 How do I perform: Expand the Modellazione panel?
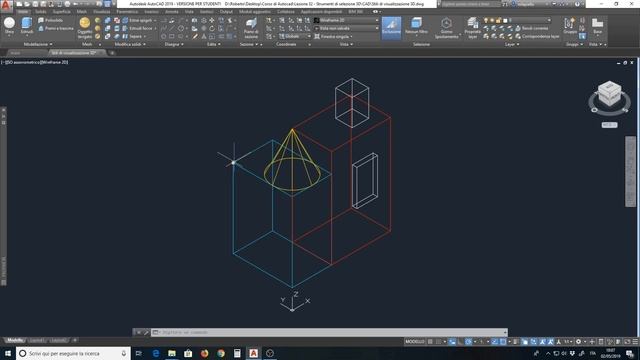point(38,44)
